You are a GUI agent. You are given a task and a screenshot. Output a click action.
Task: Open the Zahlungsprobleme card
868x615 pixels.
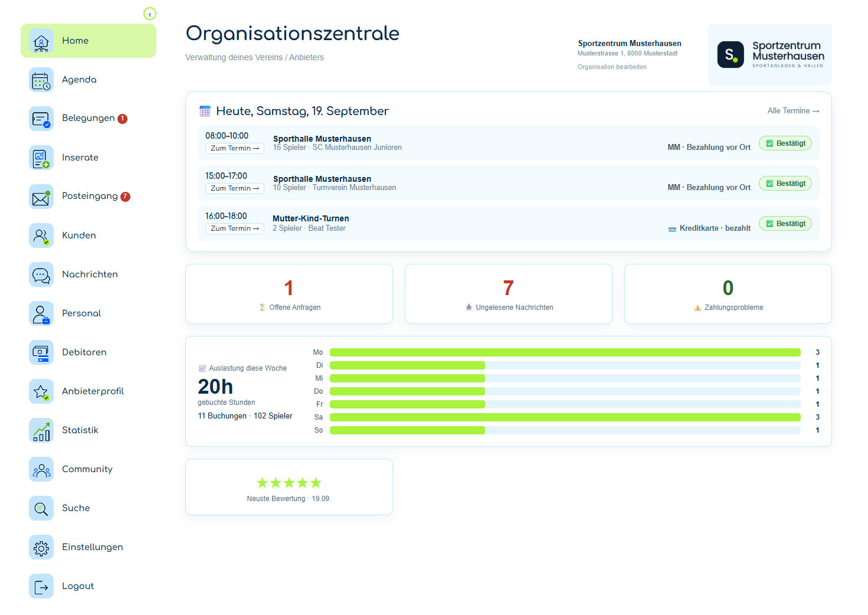[728, 294]
